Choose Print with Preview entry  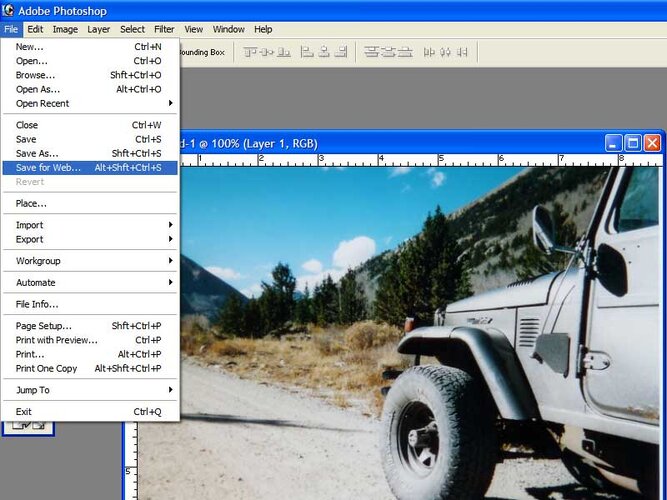(90, 340)
